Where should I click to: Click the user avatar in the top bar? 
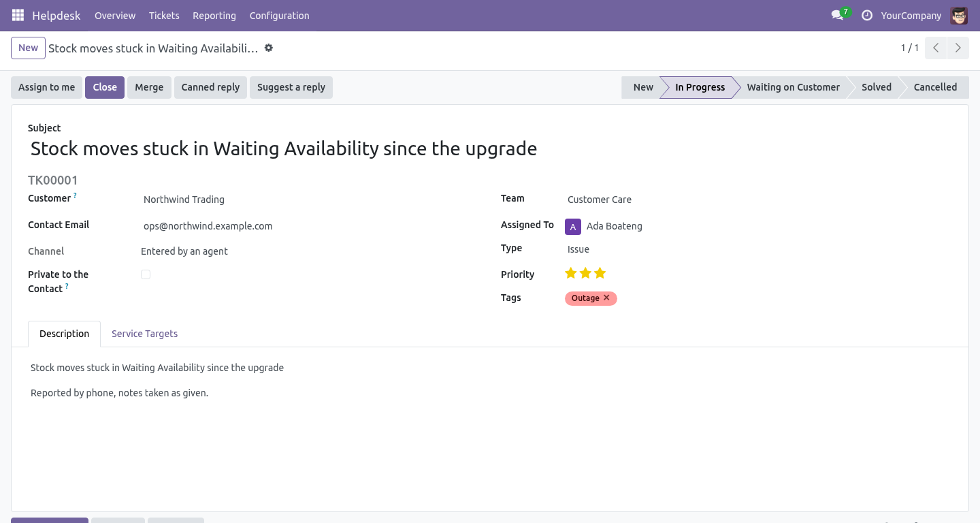[959, 15]
